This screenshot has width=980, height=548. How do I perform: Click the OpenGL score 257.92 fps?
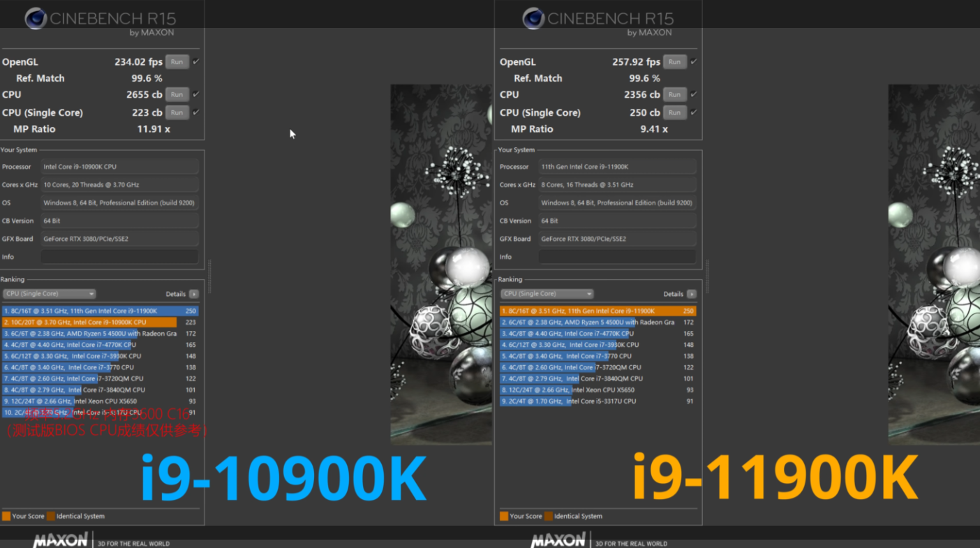coord(636,62)
